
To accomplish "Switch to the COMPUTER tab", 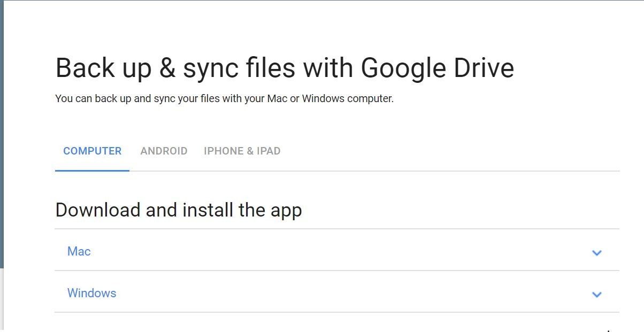I will point(93,151).
